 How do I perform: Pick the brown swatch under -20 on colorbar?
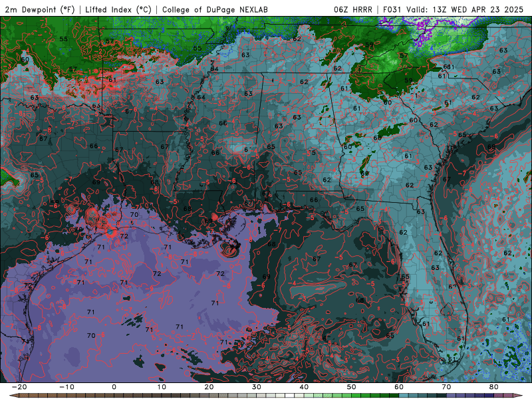point(24,396)
